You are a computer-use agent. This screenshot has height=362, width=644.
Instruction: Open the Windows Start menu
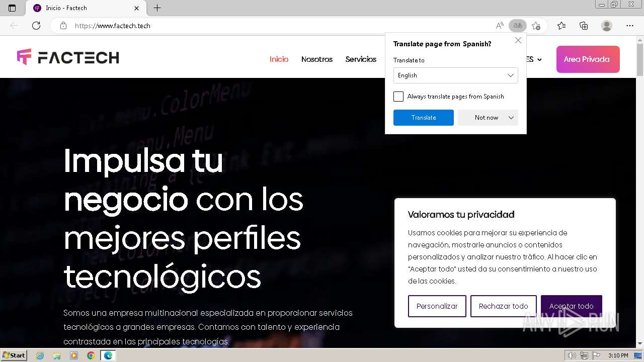[14, 355]
